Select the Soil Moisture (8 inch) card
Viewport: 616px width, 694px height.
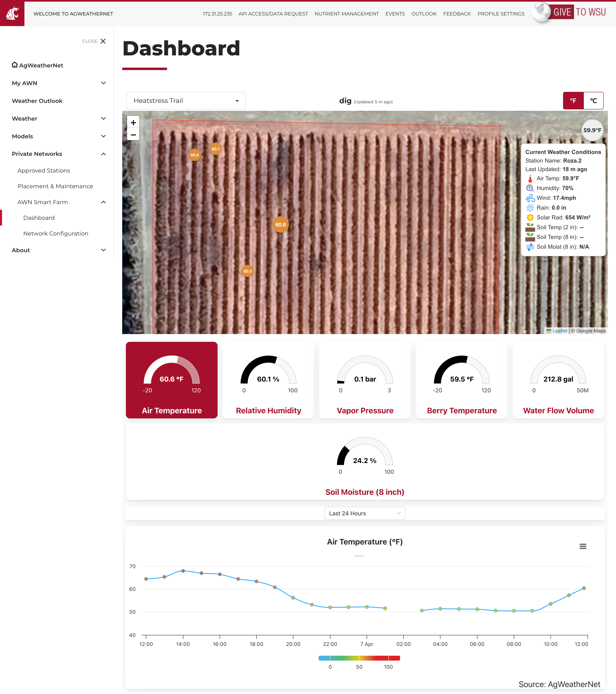[365, 461]
